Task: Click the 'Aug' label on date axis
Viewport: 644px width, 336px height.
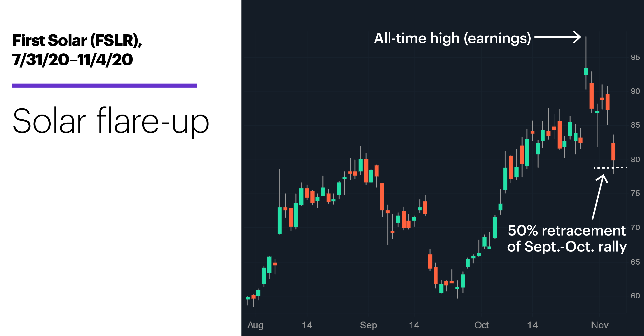Action: [255, 325]
